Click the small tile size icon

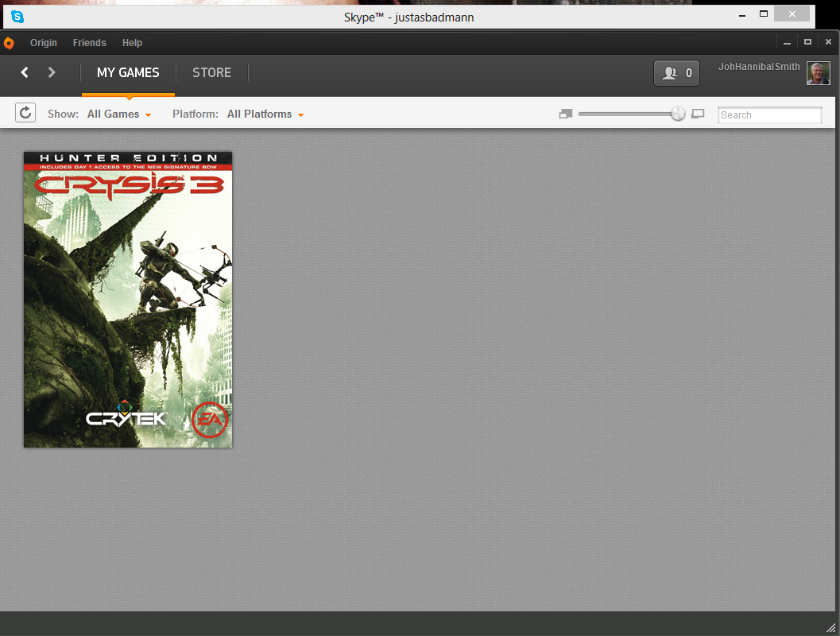pyautogui.click(x=566, y=114)
